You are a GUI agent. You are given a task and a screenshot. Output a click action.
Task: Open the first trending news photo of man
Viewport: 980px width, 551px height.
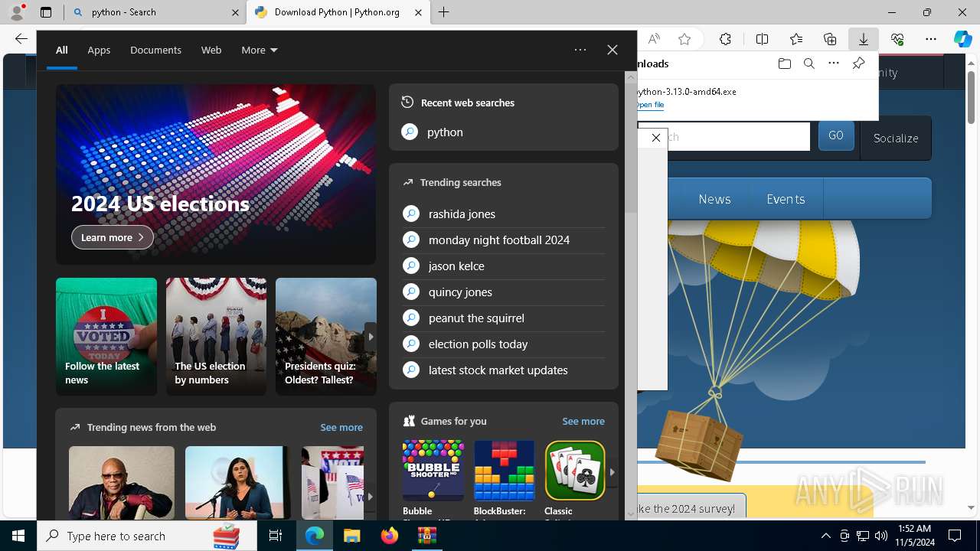pyautogui.click(x=122, y=483)
